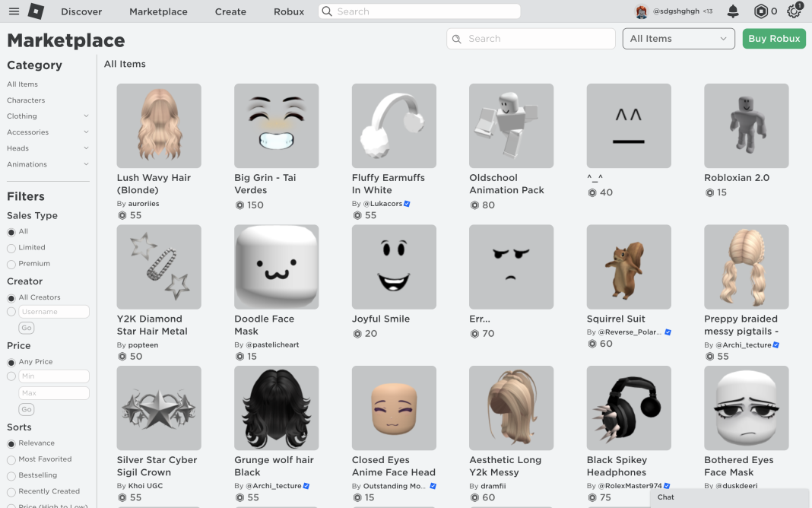
Task: Select Characters in Category sidebar
Action: coord(26,100)
